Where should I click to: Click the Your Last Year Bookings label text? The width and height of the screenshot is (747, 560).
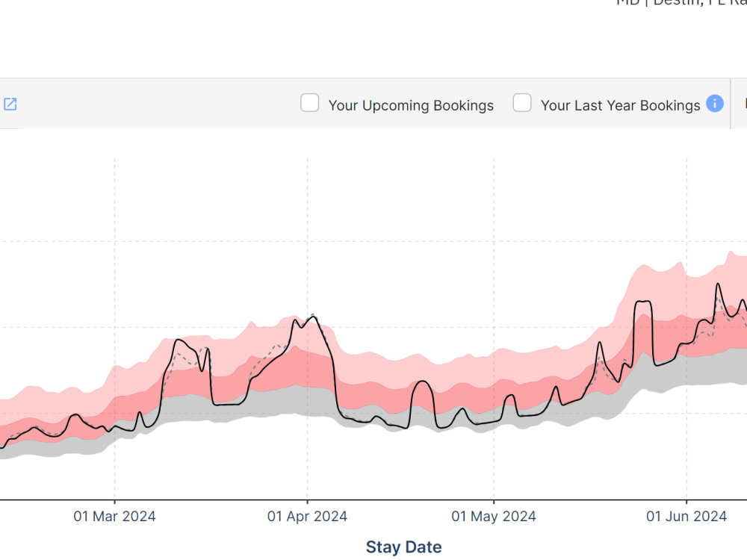[x=620, y=105]
